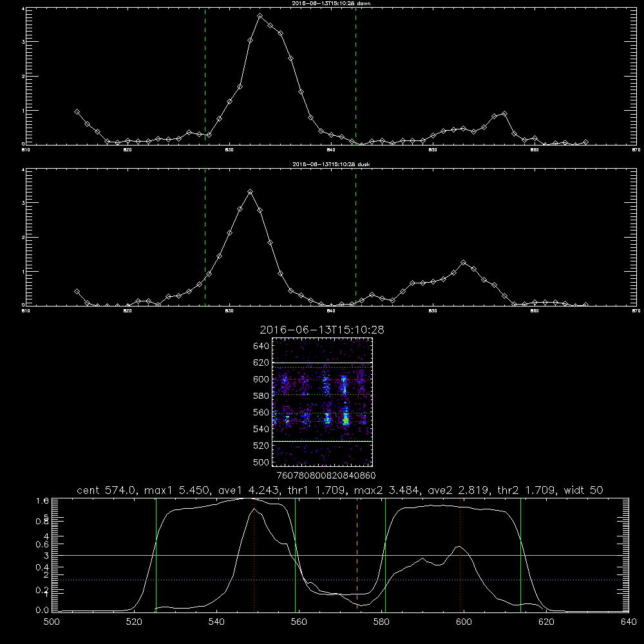
Task: Click the green boundary line near 614 in bottom plot
Action: coord(520,554)
